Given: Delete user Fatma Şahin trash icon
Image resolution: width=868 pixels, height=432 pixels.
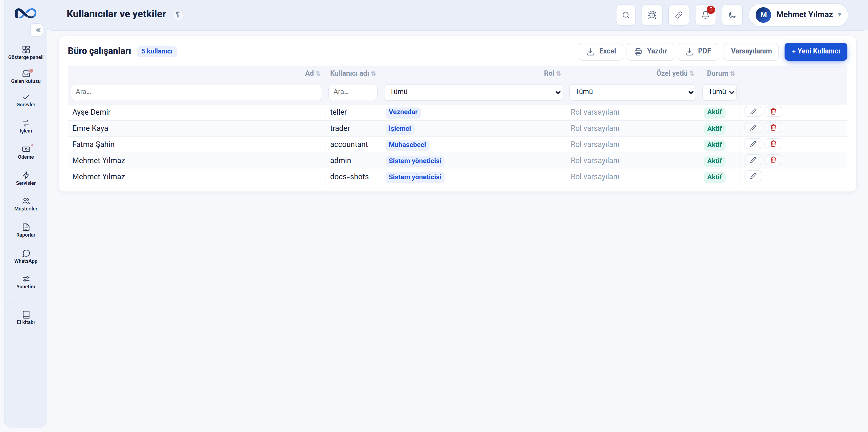Looking at the screenshot, I should coord(773,144).
